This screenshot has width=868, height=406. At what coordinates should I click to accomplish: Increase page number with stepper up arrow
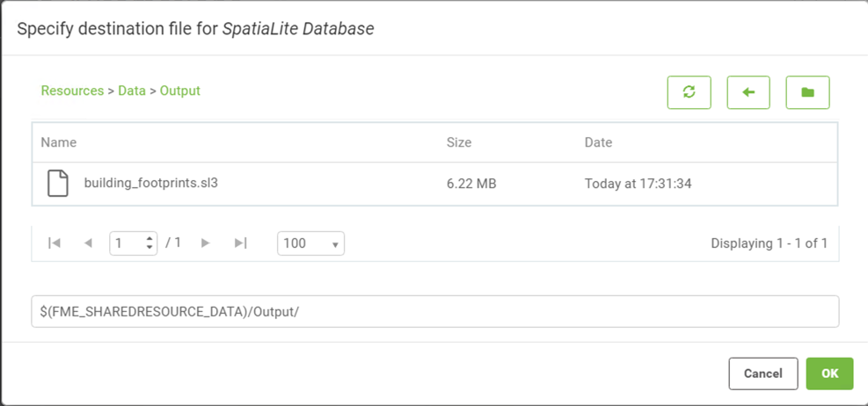[150, 239]
